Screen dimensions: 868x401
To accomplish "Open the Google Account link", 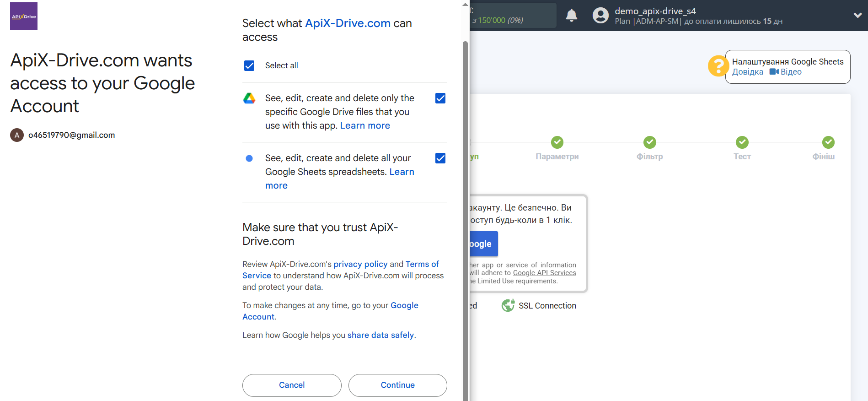I will 404,305.
